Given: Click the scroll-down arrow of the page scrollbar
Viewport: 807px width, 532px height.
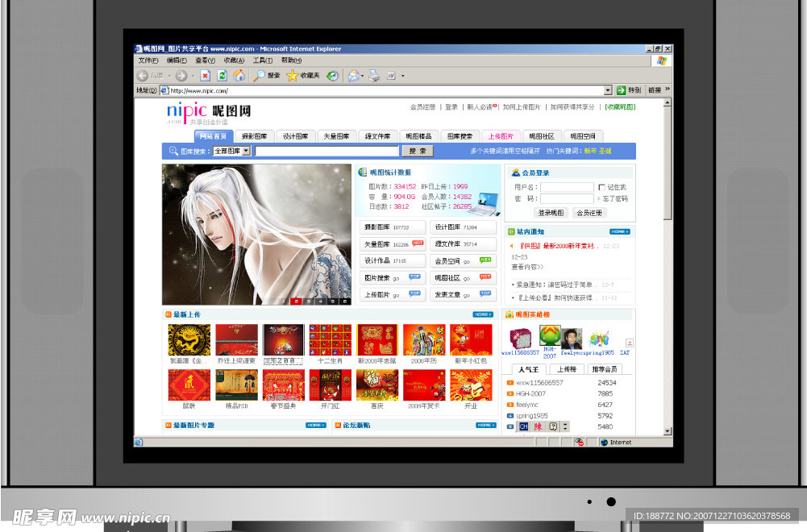Looking at the screenshot, I should (668, 431).
